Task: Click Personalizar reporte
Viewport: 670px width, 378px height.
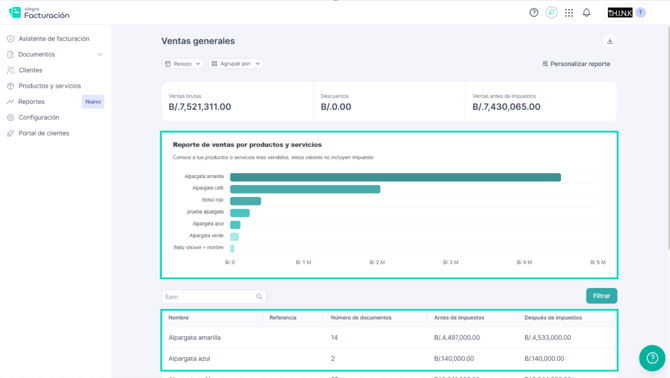Action: click(x=576, y=64)
